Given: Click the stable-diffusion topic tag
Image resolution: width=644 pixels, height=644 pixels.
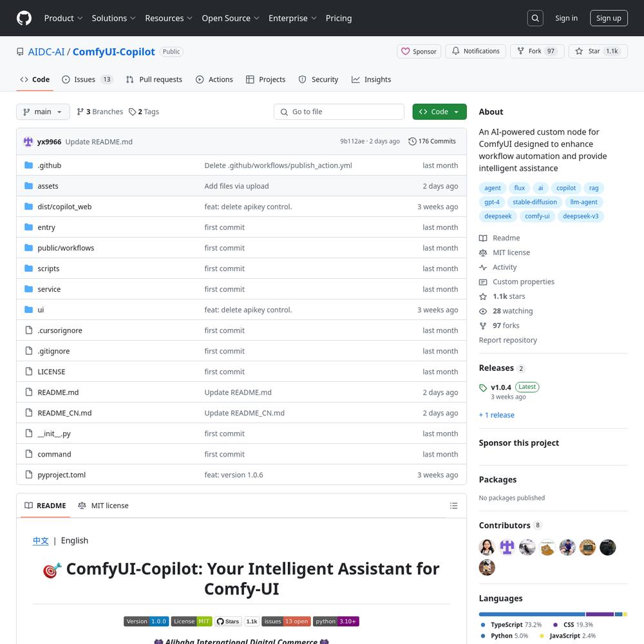Looking at the screenshot, I should pyautogui.click(x=535, y=202).
